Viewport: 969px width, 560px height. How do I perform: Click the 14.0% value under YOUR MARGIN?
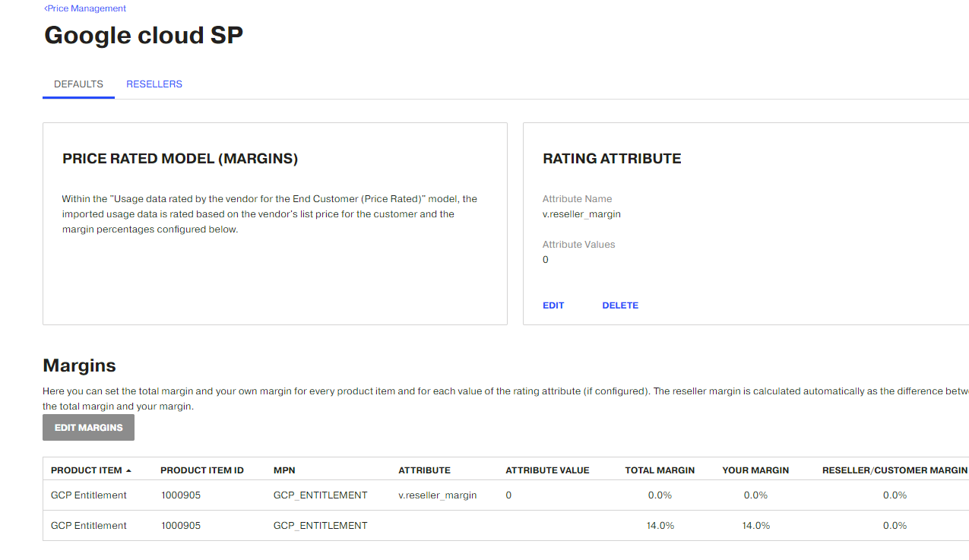pyautogui.click(x=756, y=526)
